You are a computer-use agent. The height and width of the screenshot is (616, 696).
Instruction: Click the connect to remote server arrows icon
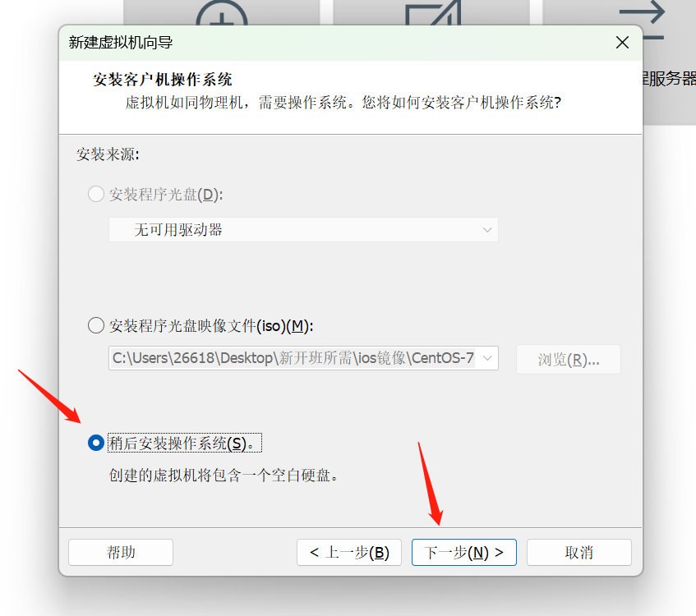pyautogui.click(x=644, y=18)
